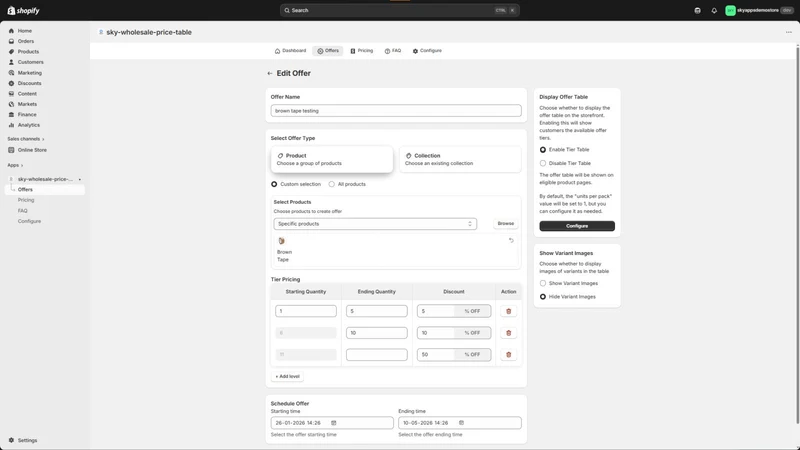Click discount field for 10% OFF tier
This screenshot has width=800, height=450.
pyautogui.click(x=435, y=333)
